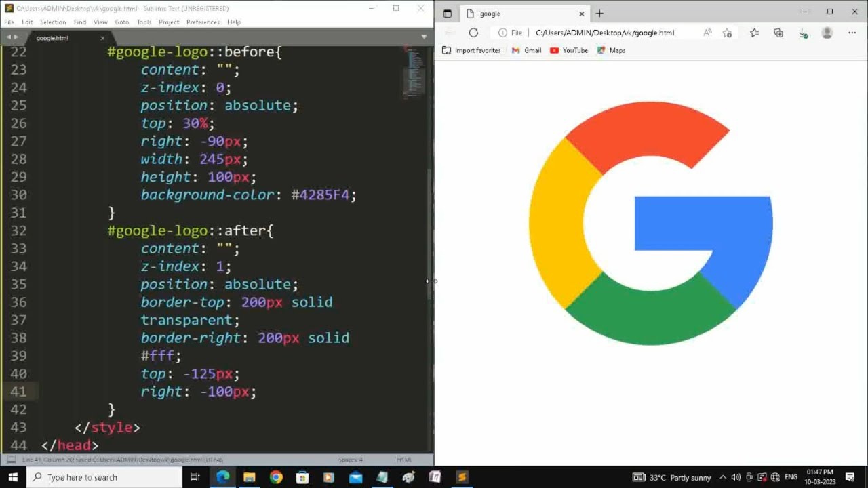The height and width of the screenshot is (488, 868).
Task: Click Sublime tab history forward arrow
Action: (x=16, y=37)
